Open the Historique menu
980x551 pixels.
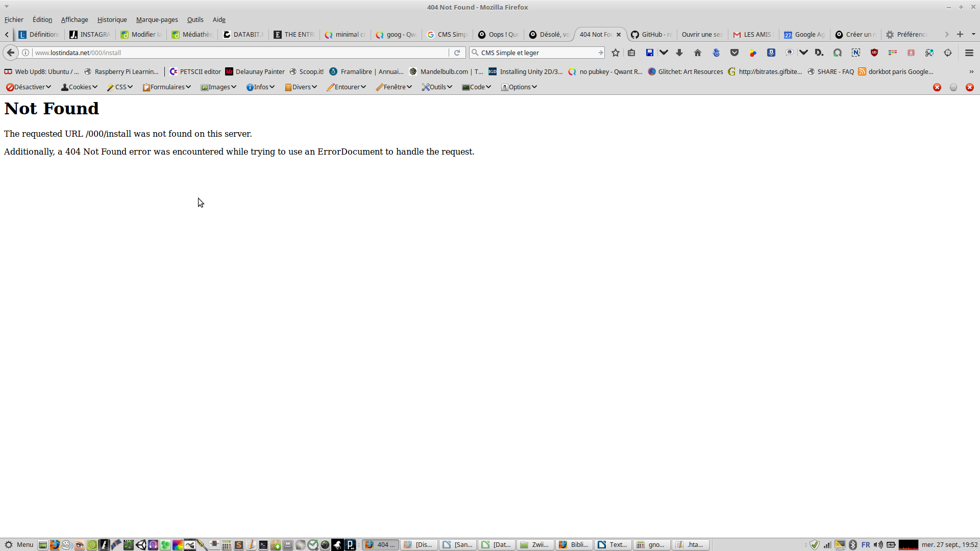pos(112,19)
